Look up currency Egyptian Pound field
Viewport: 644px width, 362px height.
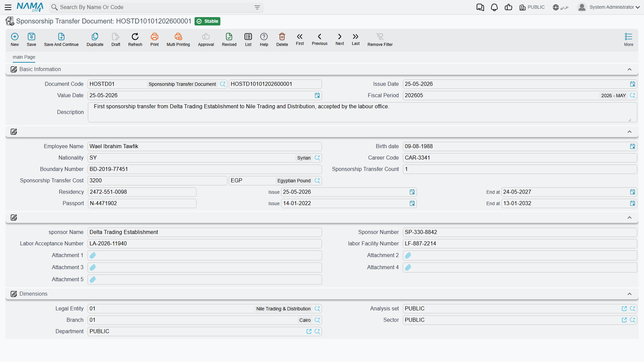click(317, 181)
